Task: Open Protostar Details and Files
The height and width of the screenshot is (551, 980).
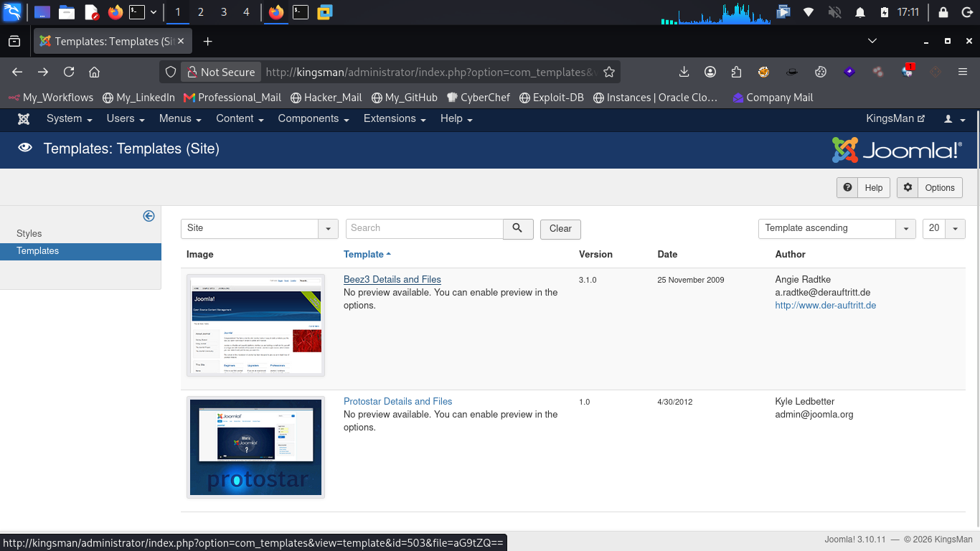Action: coord(398,402)
